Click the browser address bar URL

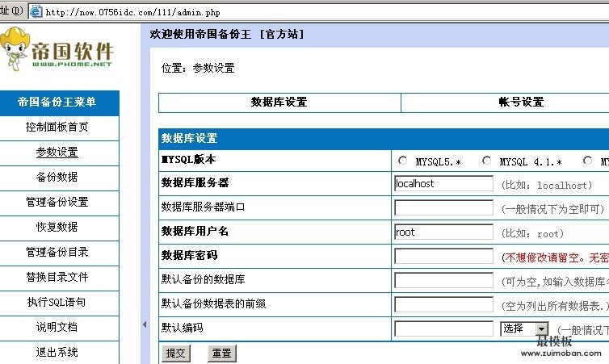point(132,12)
